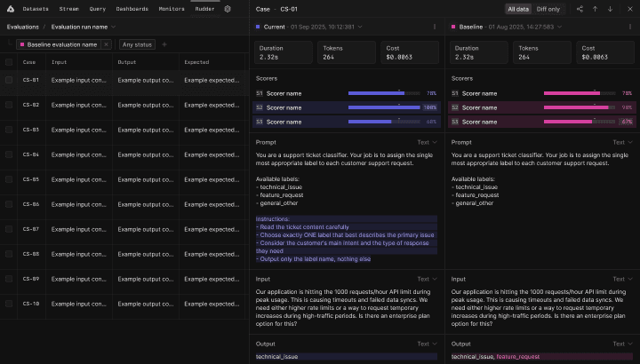Add a filter with the plus icon
Viewport: 640px width, 364px height.
click(x=164, y=44)
